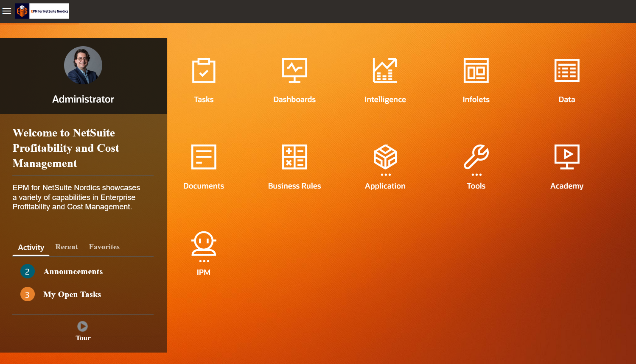The height and width of the screenshot is (364, 636).
Task: Open the Business Rules calculator icon
Action: pos(294,157)
